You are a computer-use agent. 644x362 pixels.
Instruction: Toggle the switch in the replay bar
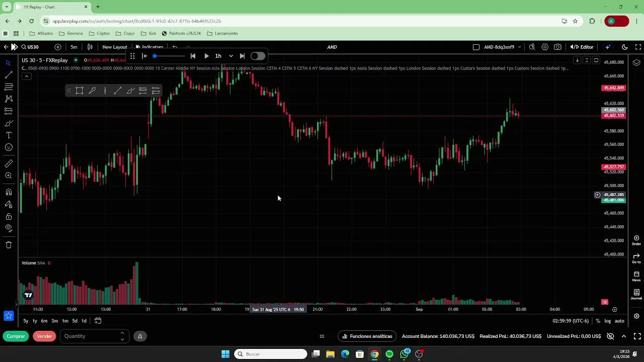(x=258, y=56)
